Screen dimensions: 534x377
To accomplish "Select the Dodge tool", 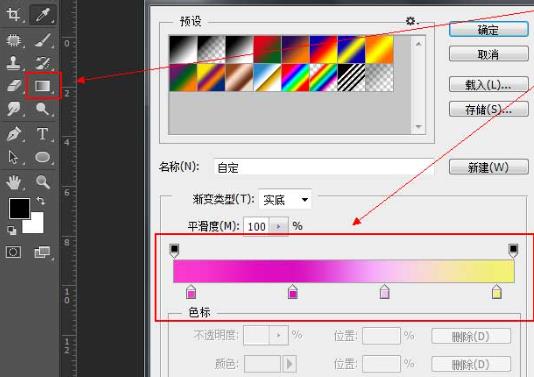I will pyautogui.click(x=43, y=109).
